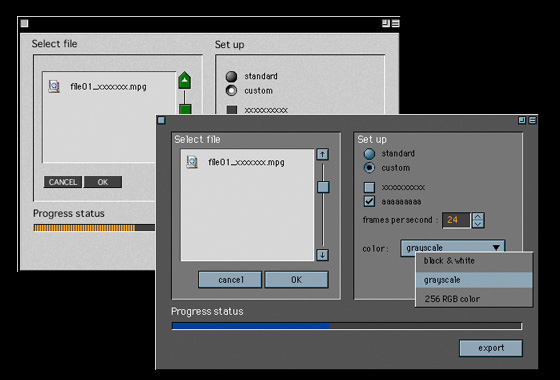Click the OK button in the back window
Viewport: 560px width, 380px height.
click(103, 182)
